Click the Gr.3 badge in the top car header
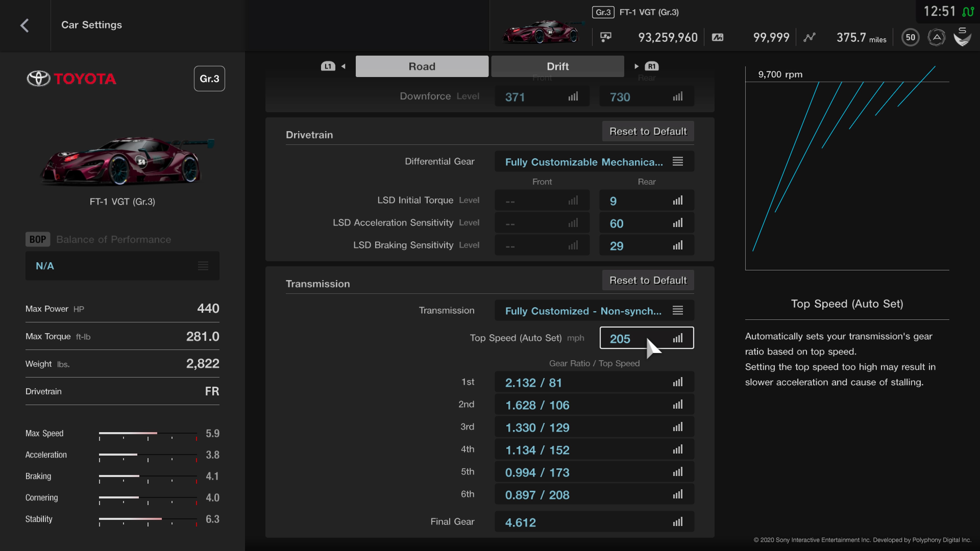The width and height of the screenshot is (980, 551). click(x=603, y=12)
